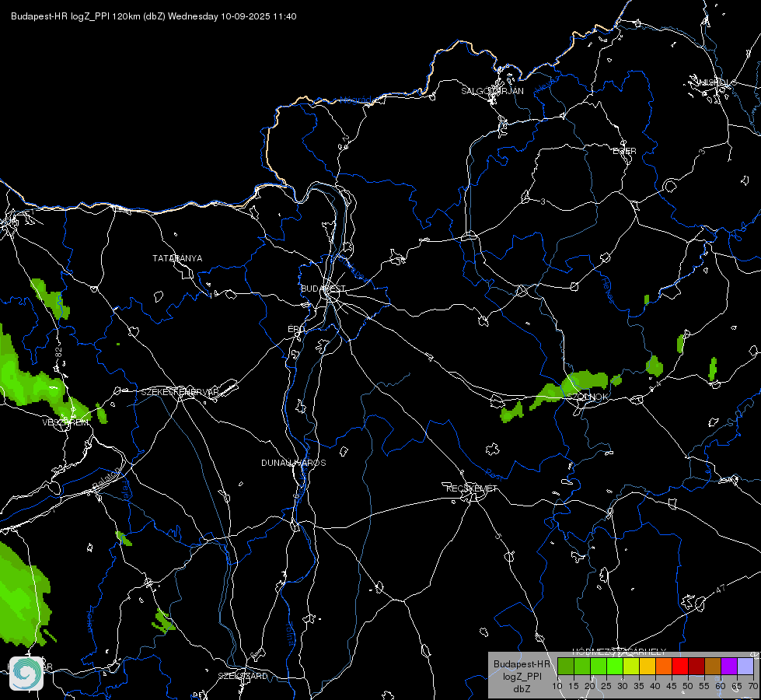Click the legend scale value 60
This screenshot has width=761, height=700.
coord(721,687)
